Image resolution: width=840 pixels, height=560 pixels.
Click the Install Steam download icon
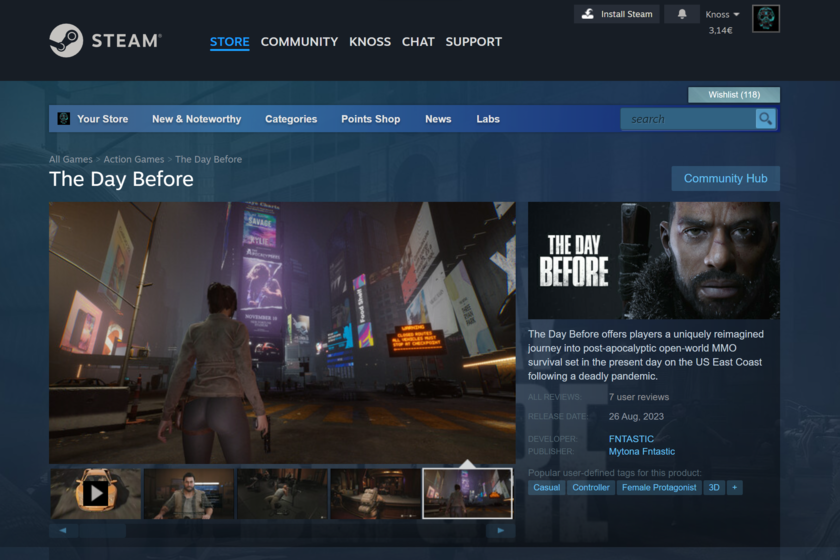pyautogui.click(x=588, y=14)
